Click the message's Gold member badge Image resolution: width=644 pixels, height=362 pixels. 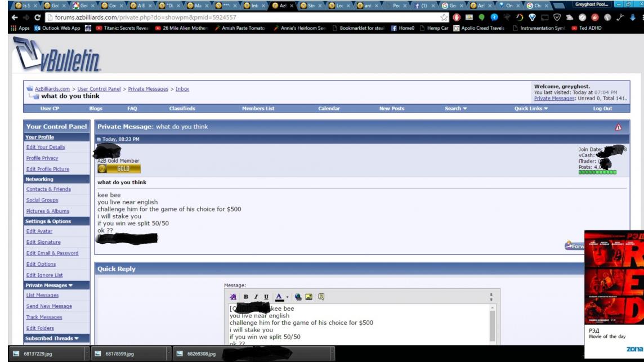119,168
